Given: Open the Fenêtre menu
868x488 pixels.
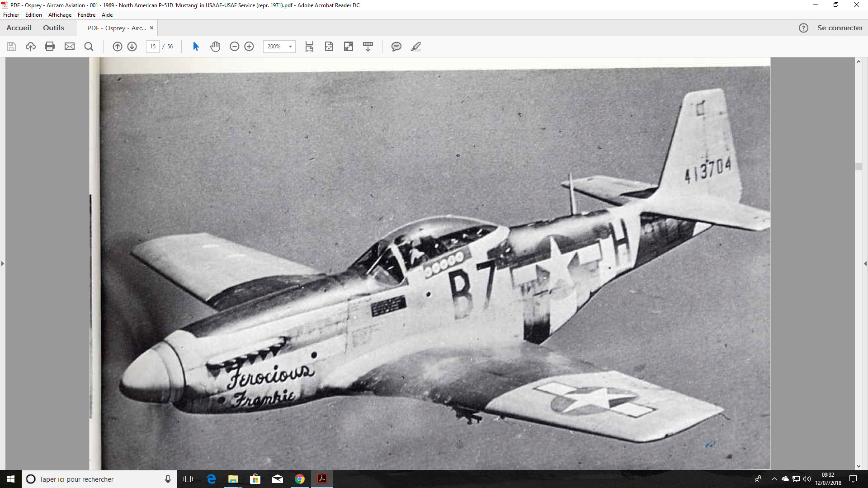Looking at the screenshot, I should click(x=86, y=15).
